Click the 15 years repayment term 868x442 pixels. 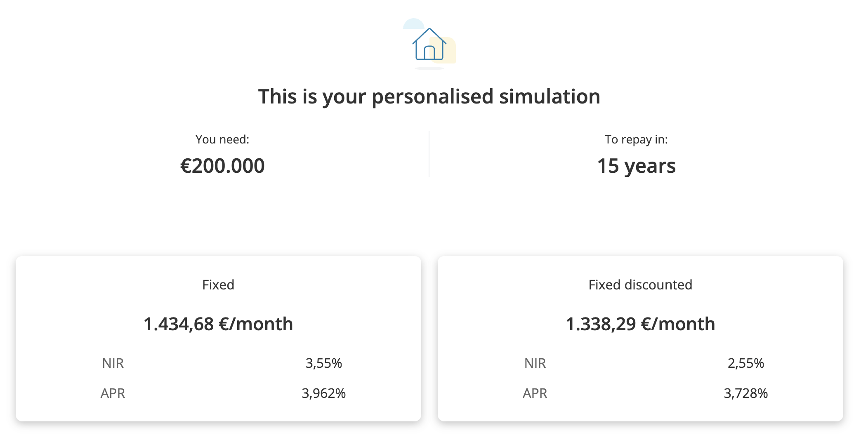pos(636,166)
